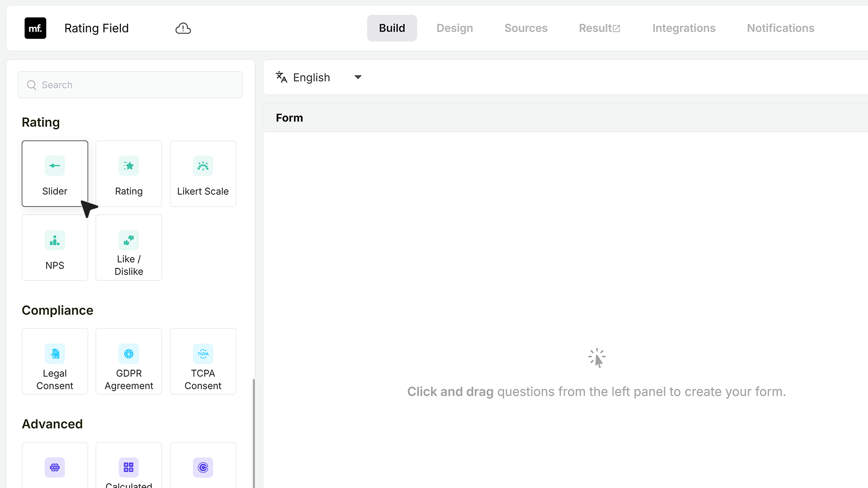868x488 pixels.
Task: Select the Like / Dislike field
Action: coord(129,248)
